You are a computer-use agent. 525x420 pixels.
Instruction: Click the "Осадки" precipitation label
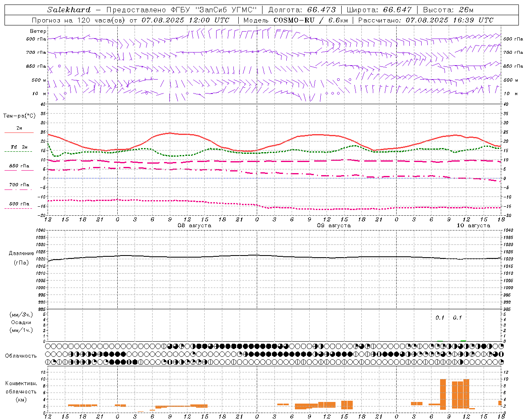coord(21,322)
